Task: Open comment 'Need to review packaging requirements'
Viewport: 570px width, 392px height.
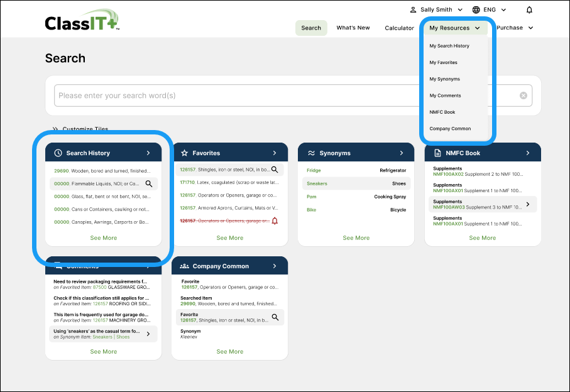Action: 103,284
